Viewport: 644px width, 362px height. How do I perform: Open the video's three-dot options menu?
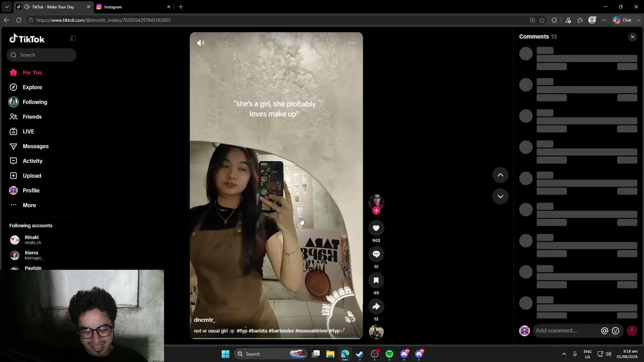point(352,43)
